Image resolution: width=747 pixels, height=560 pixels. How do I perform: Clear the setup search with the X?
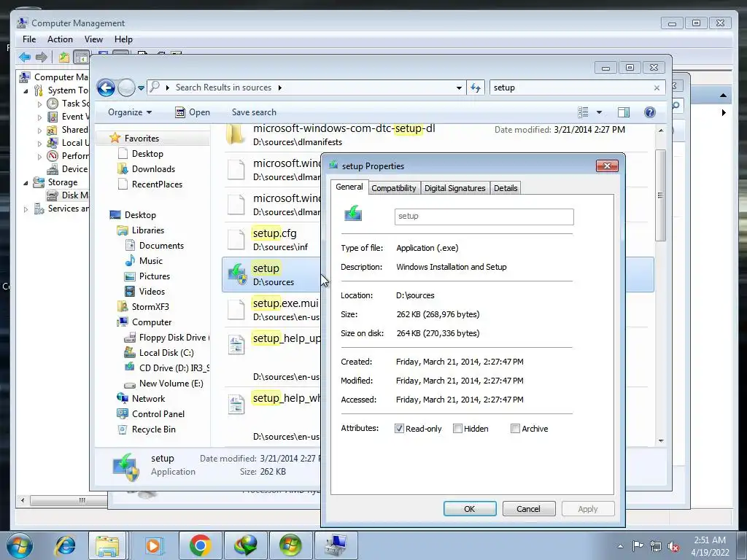[x=657, y=87]
